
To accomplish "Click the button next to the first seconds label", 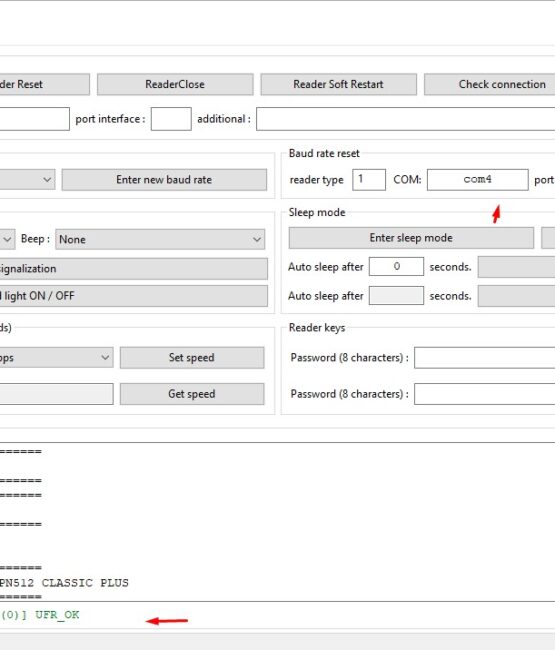I will coord(516,267).
